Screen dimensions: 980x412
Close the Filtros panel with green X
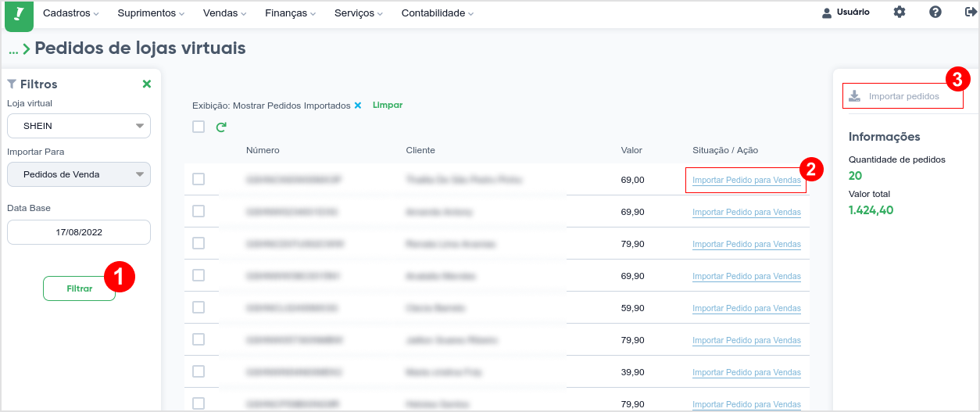point(147,84)
